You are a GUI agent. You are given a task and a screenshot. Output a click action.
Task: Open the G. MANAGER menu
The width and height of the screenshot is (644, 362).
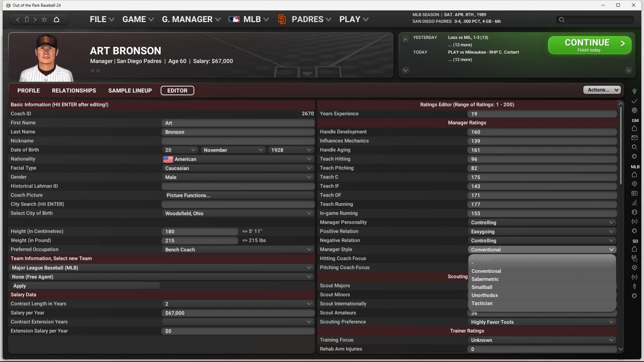pyautogui.click(x=191, y=19)
